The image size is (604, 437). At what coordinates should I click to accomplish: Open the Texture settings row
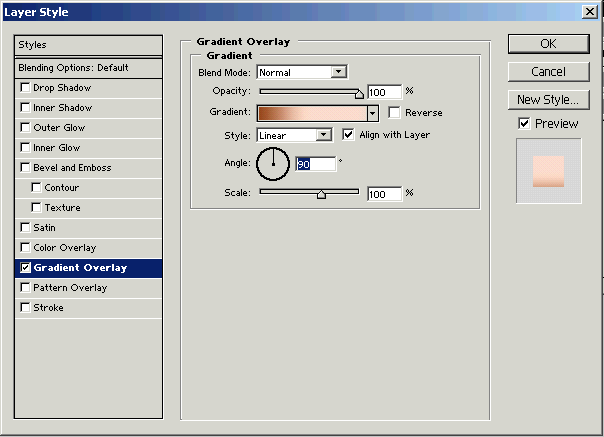(88, 208)
